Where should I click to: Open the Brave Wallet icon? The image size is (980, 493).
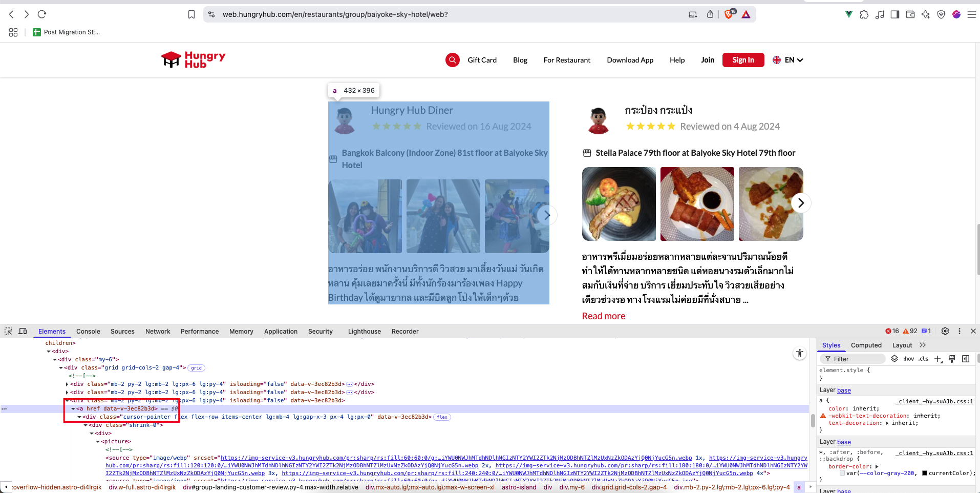click(x=910, y=14)
